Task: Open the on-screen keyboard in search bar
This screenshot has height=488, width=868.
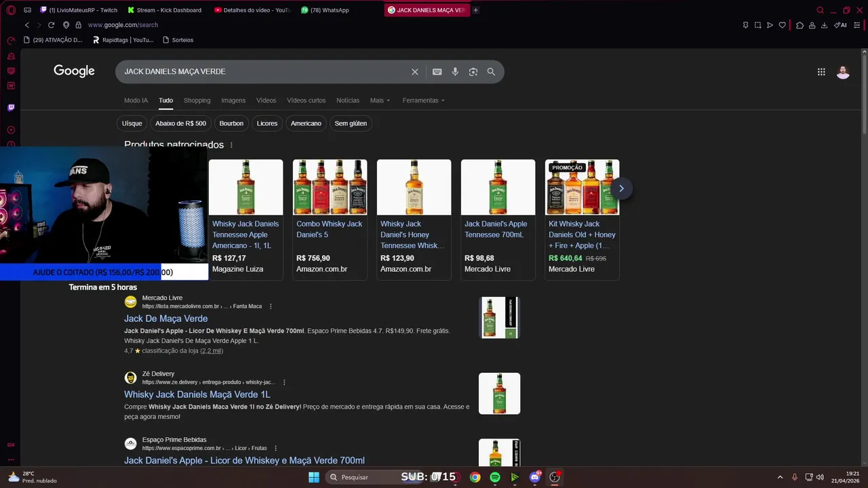Action: coord(437,72)
